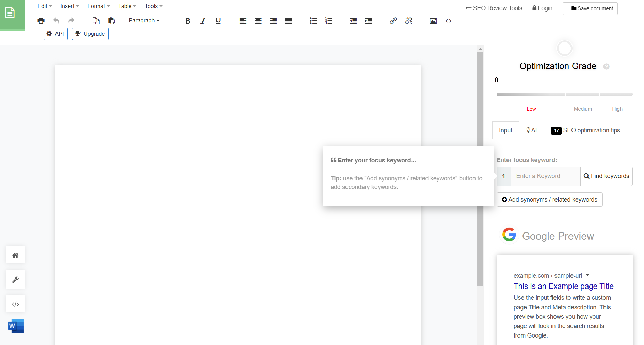Viewport: 644px width, 345px height.
Task: Insert an image into the document
Action: click(433, 21)
